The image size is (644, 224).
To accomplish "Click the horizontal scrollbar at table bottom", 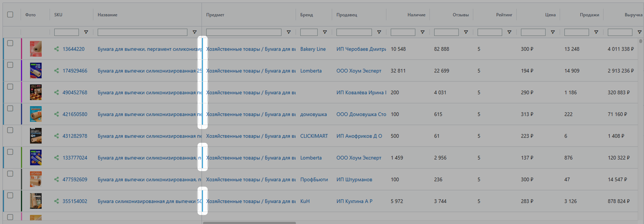I will tap(249, 223).
